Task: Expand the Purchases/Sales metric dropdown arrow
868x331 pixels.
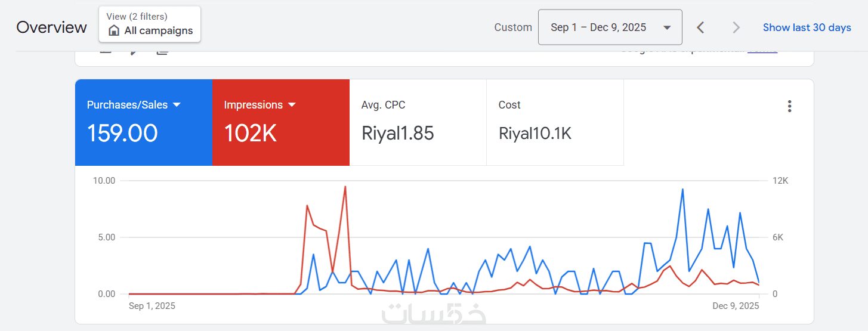Action: point(177,105)
